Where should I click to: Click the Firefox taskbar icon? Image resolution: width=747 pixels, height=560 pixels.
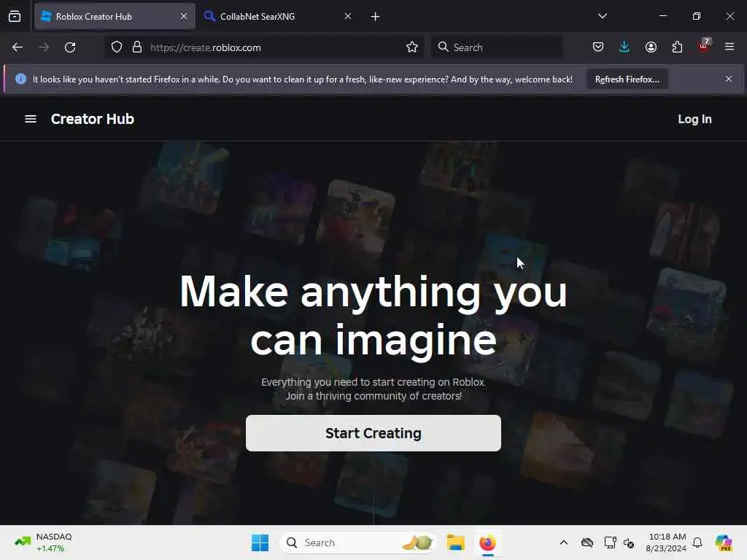487,542
